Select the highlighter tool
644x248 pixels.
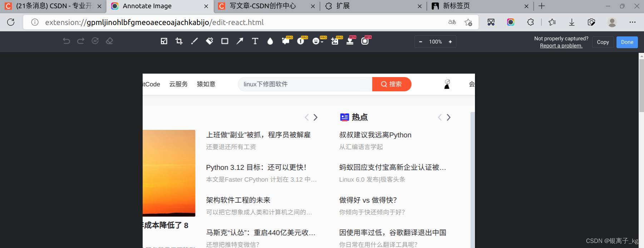[209, 41]
